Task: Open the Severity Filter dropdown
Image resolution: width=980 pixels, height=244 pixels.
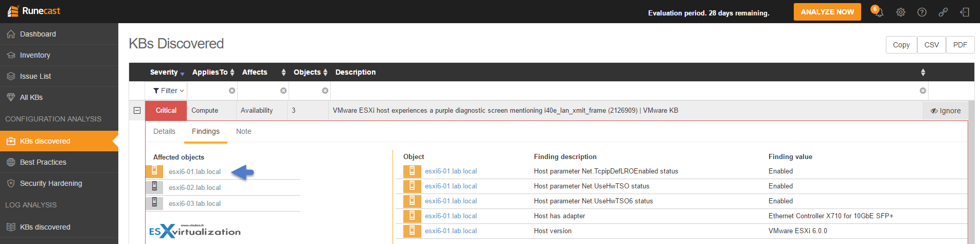Action: [x=168, y=91]
